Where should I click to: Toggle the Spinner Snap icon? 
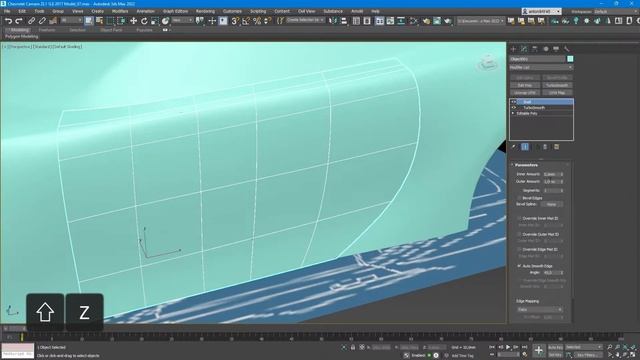[x=267, y=21]
